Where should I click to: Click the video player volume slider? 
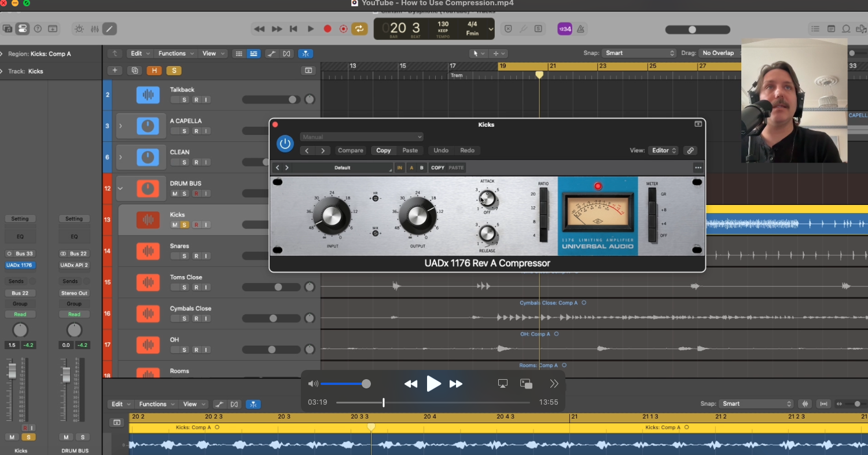tap(345, 384)
